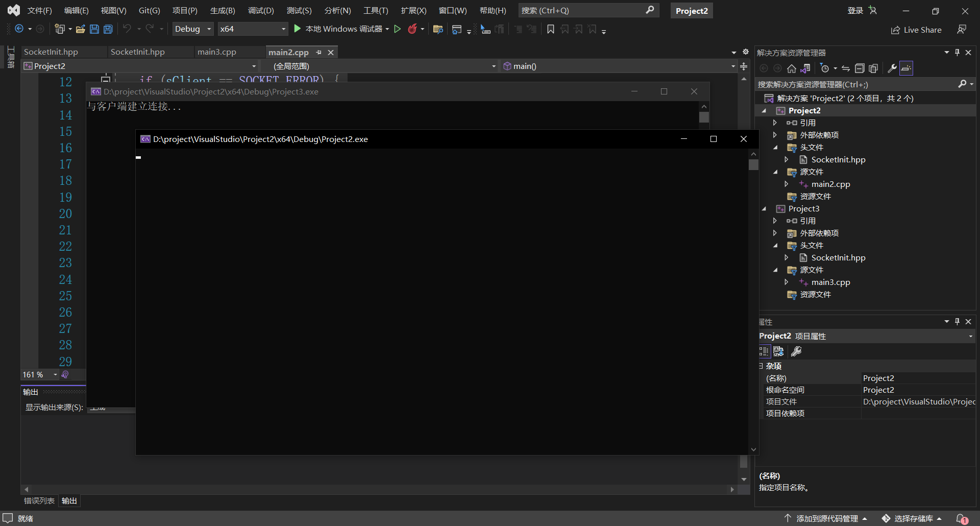Collapse all nodes in Solution Explorer toolbar
The width and height of the screenshot is (980, 526).
click(x=860, y=68)
